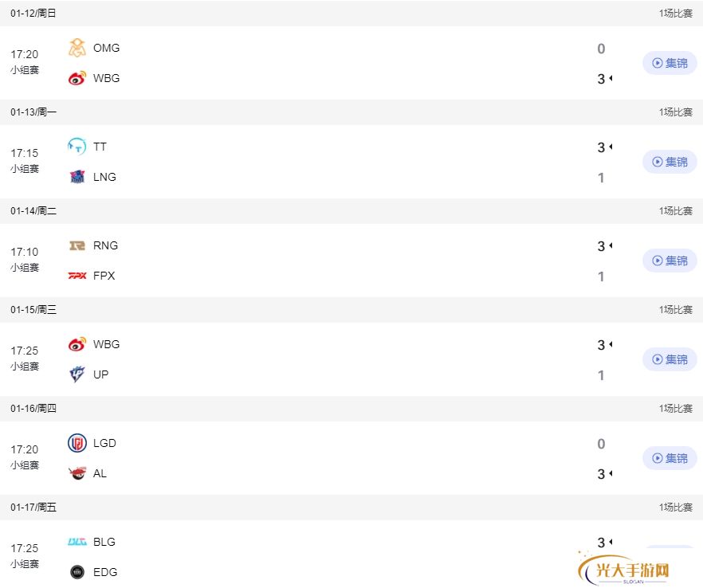Viewport: 703px width, 588px height.
Task: Click the TT team logo
Action: point(77,147)
